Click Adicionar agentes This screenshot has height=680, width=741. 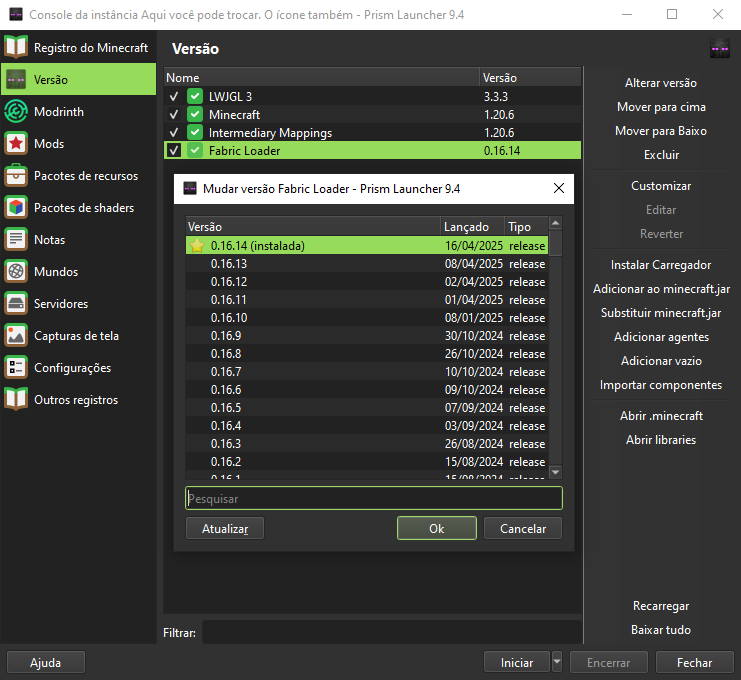tap(661, 337)
